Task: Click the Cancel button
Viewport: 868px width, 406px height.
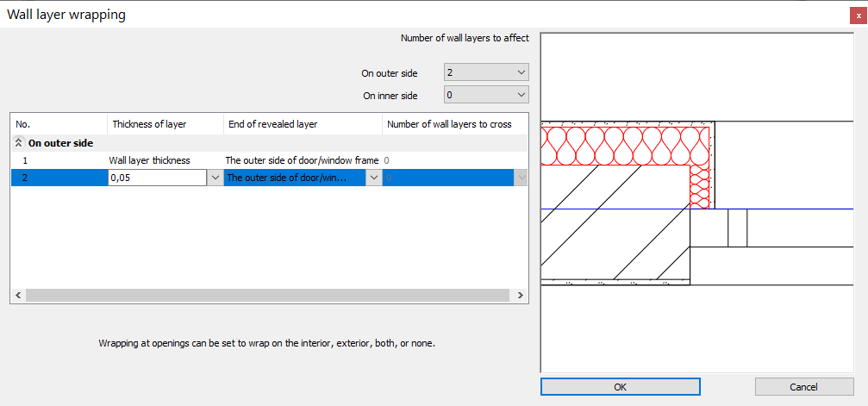Action: [x=804, y=387]
